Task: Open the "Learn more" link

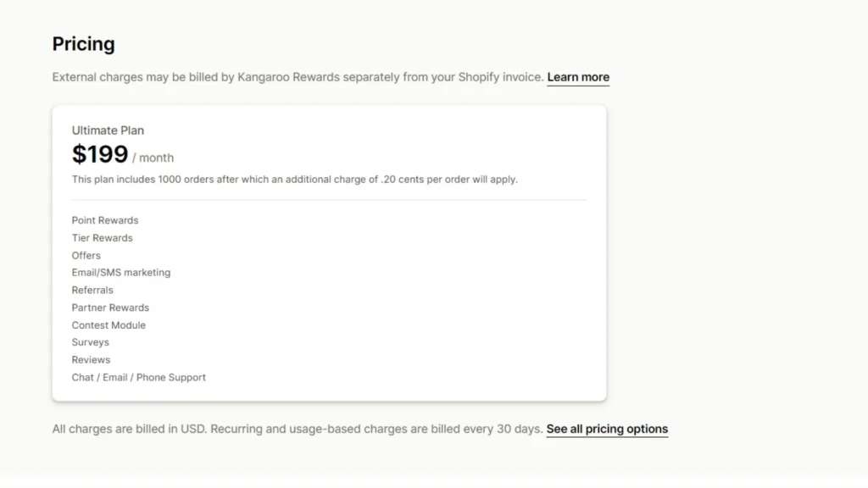Action: (578, 77)
